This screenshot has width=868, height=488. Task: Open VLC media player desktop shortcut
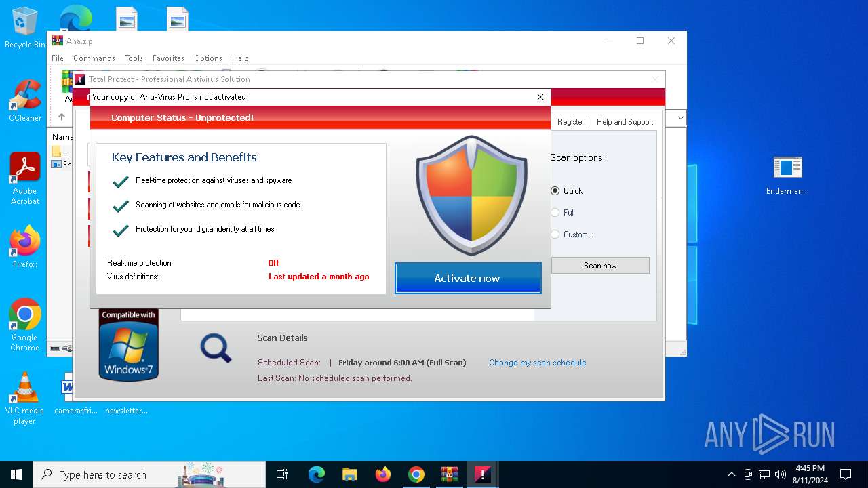25,399
